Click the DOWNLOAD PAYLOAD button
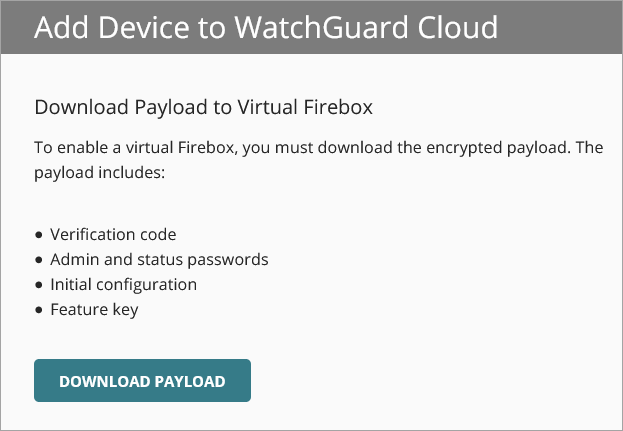This screenshot has height=431, width=623. pyautogui.click(x=142, y=381)
